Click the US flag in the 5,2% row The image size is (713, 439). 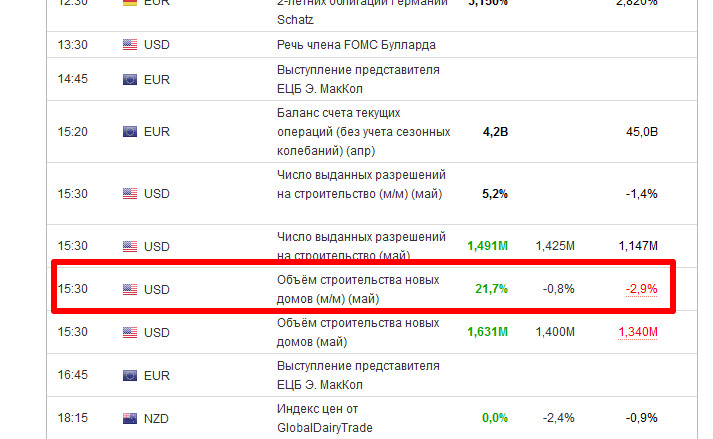tap(130, 193)
